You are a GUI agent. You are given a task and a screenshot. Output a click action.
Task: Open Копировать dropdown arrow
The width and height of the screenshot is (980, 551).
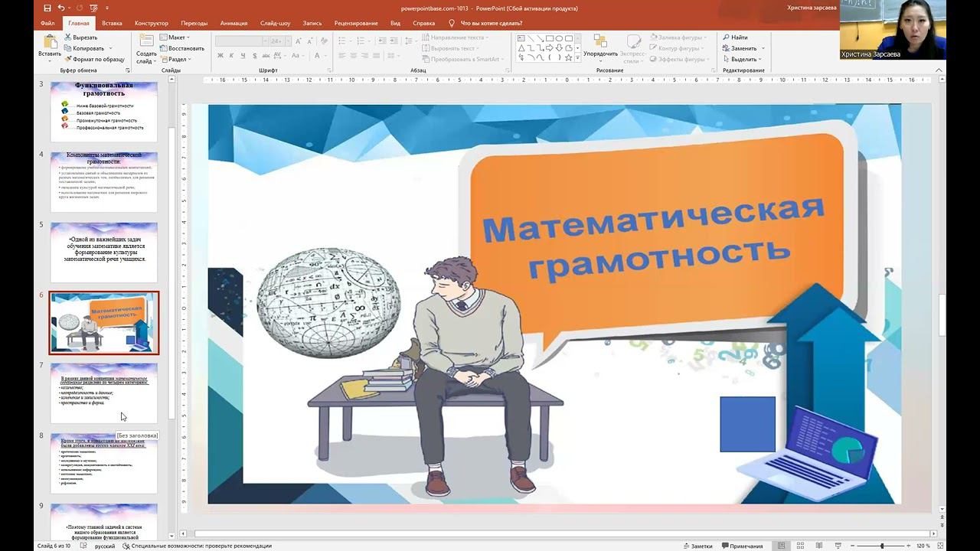(x=109, y=48)
